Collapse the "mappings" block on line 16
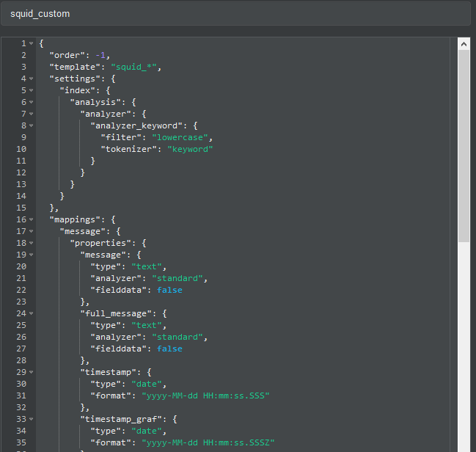476x452 pixels. (x=32, y=219)
